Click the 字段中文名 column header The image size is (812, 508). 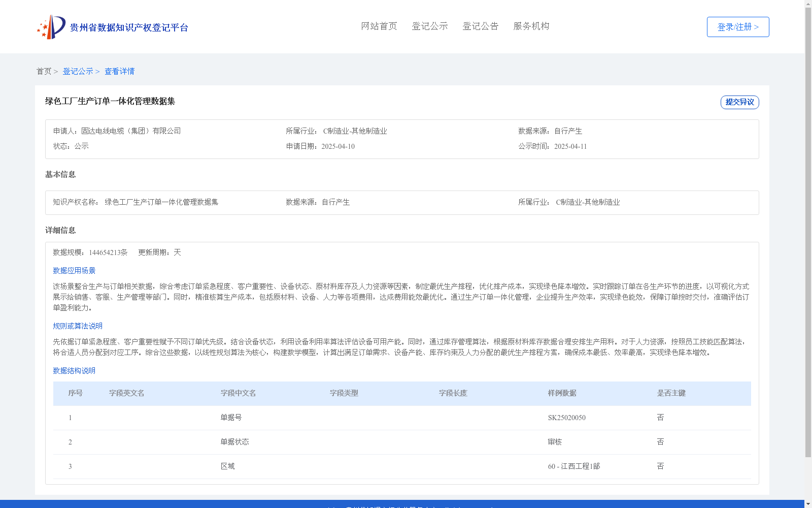[239, 393]
